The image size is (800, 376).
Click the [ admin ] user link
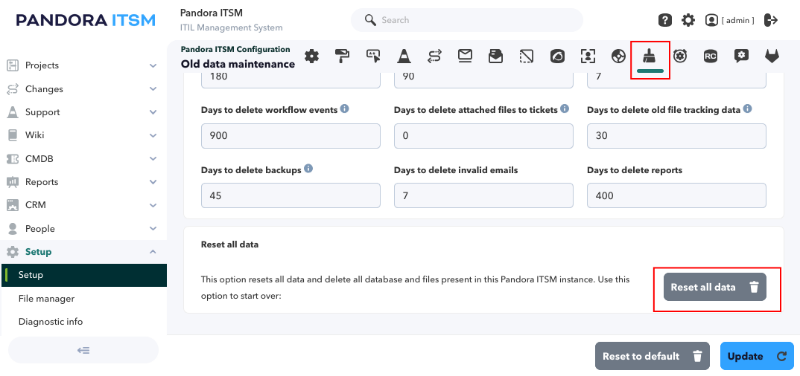737,20
